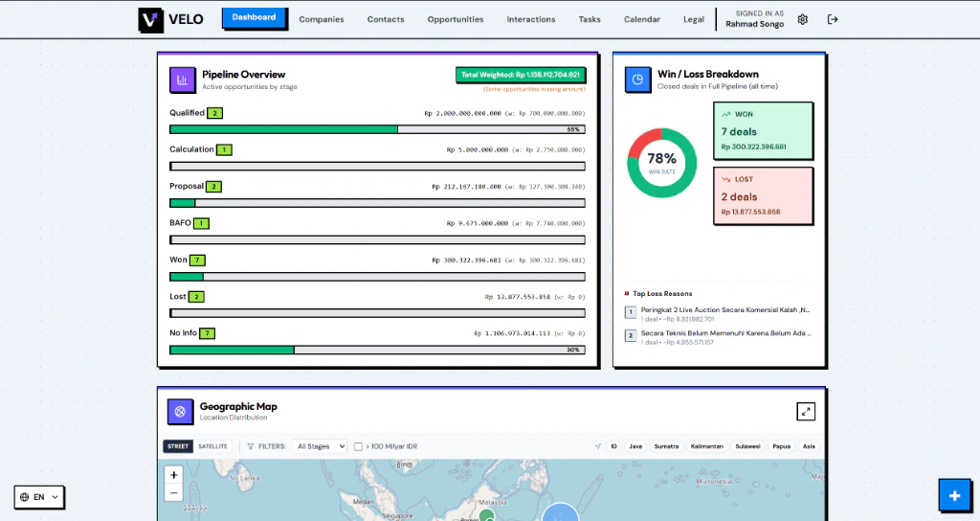Switch map to Satellite view

tap(212, 446)
